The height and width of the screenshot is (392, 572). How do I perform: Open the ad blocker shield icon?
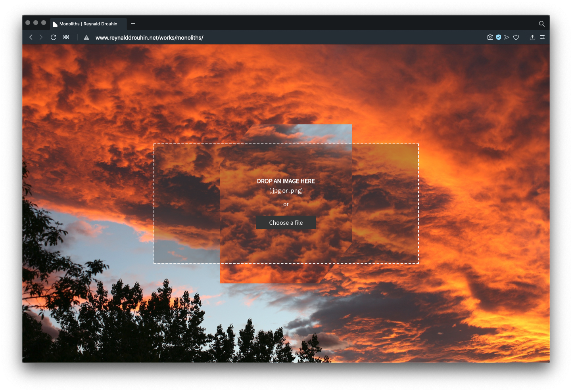[499, 37]
